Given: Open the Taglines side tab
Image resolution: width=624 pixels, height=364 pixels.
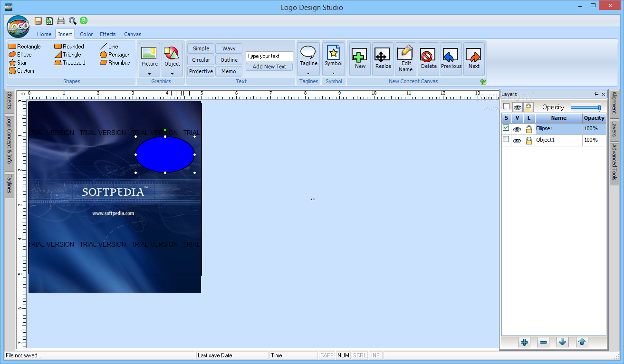Looking at the screenshot, I should pos(9,185).
